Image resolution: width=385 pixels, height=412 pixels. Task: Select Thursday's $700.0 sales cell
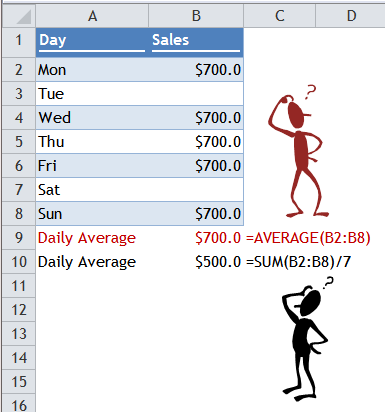[x=196, y=142]
